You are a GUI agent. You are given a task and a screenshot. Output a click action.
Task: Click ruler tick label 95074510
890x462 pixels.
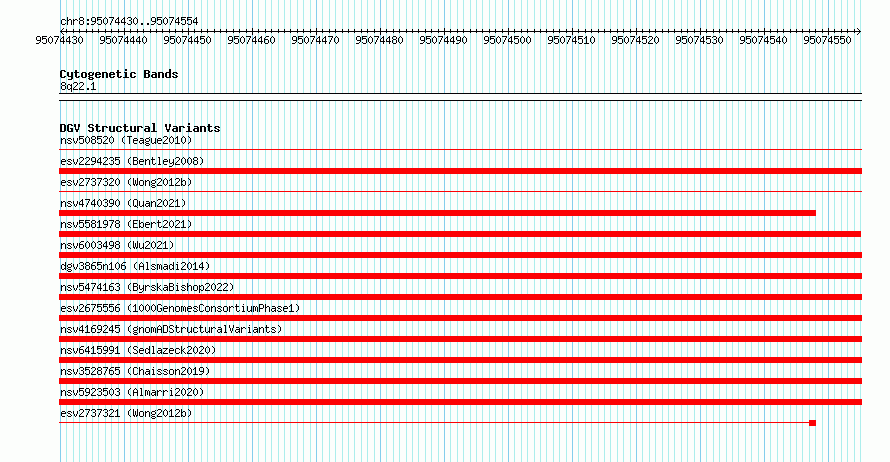tap(571, 40)
